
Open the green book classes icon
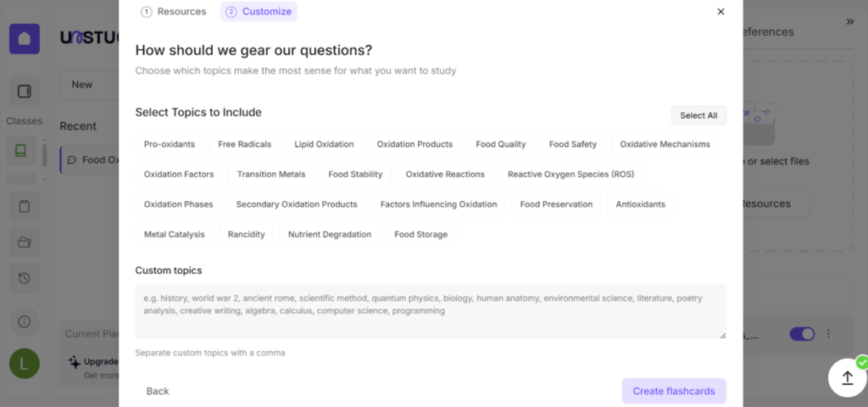21,151
